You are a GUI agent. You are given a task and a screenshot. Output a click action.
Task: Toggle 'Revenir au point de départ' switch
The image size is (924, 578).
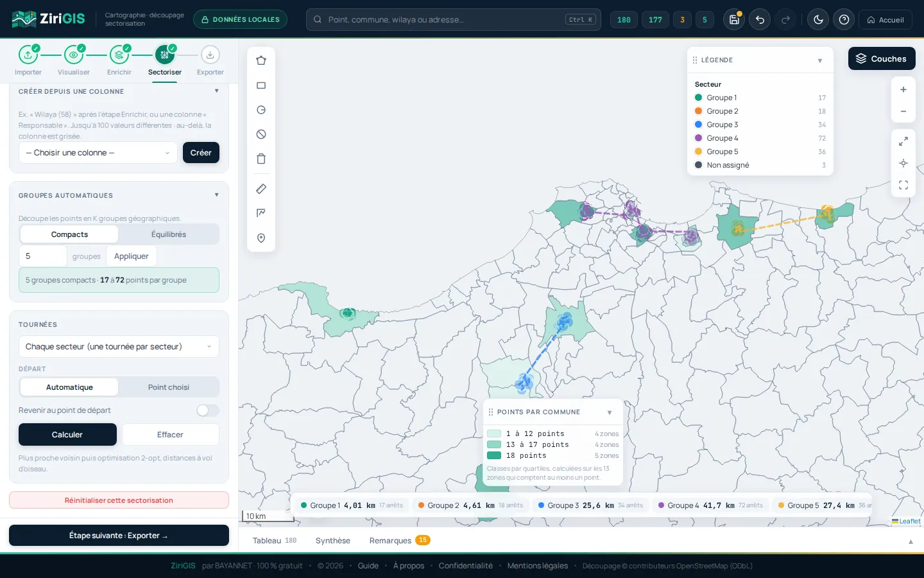[208, 410]
